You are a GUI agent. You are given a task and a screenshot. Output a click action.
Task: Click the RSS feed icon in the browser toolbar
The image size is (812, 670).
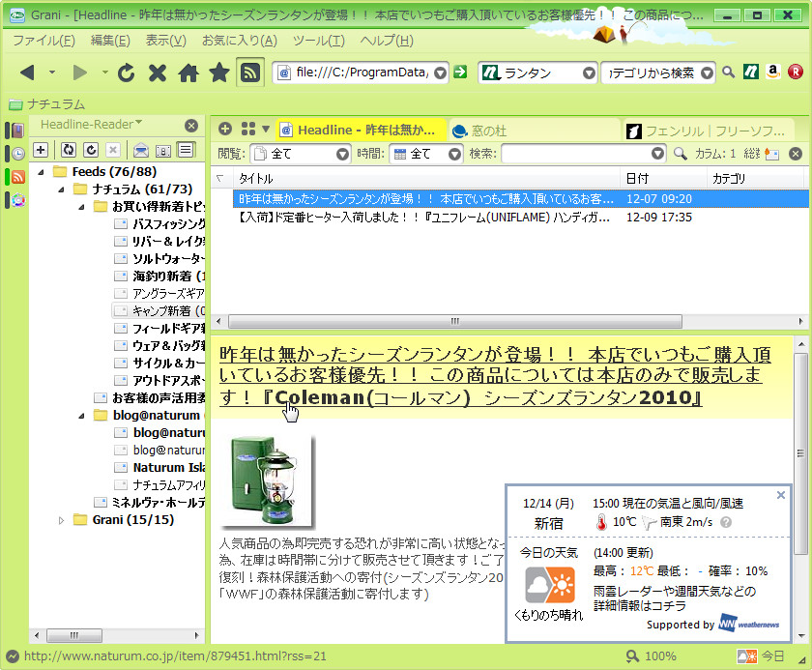(251, 73)
